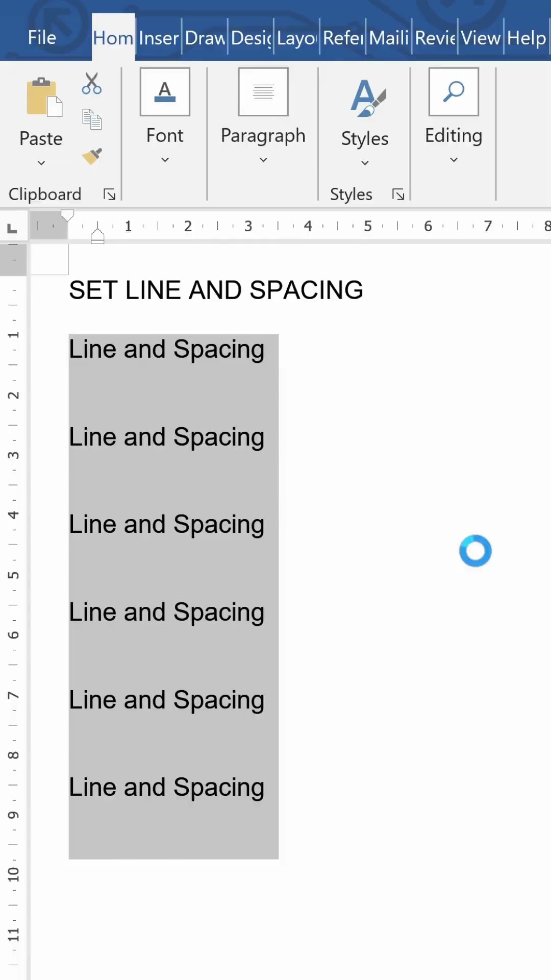Screen dimensions: 551x980
Task: Open the Design tab
Action: (251, 38)
